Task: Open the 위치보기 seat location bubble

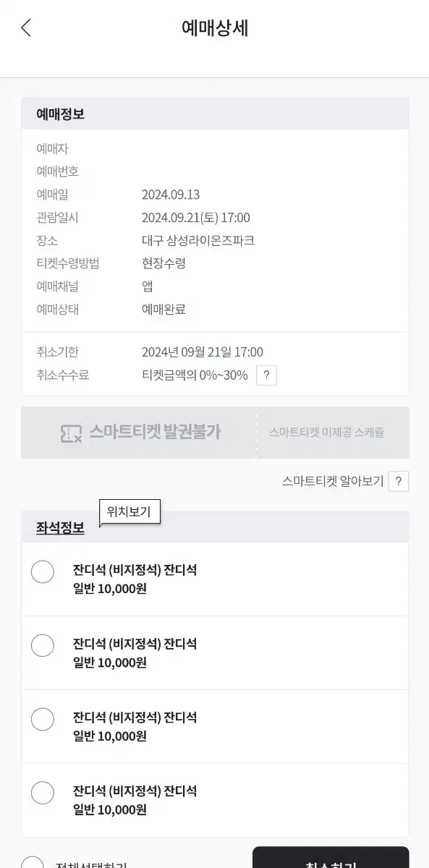Action: click(x=129, y=512)
